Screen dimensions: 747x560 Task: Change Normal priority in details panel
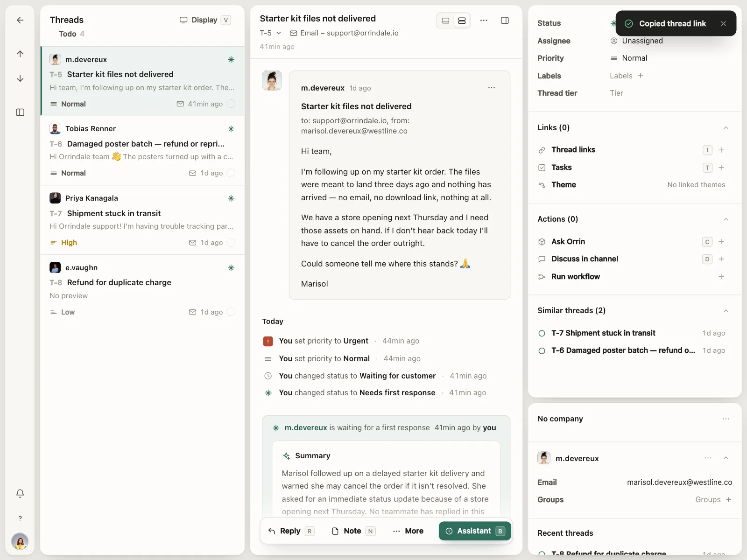(629, 58)
